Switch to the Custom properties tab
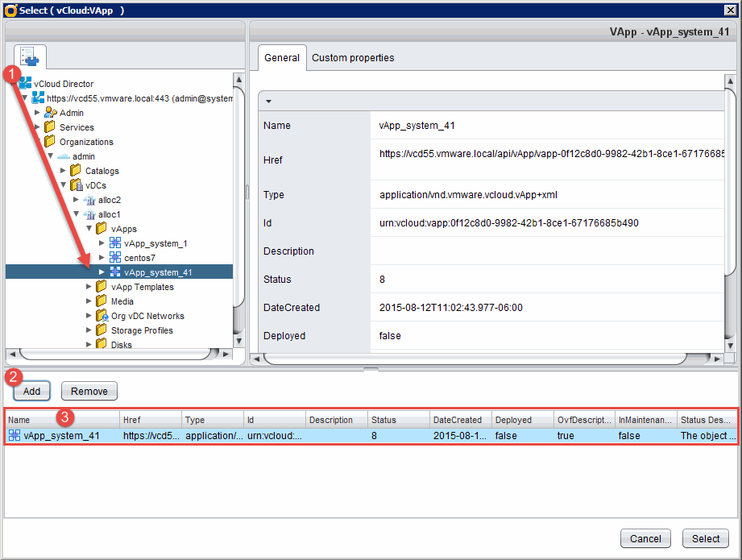742x560 pixels. click(x=353, y=58)
